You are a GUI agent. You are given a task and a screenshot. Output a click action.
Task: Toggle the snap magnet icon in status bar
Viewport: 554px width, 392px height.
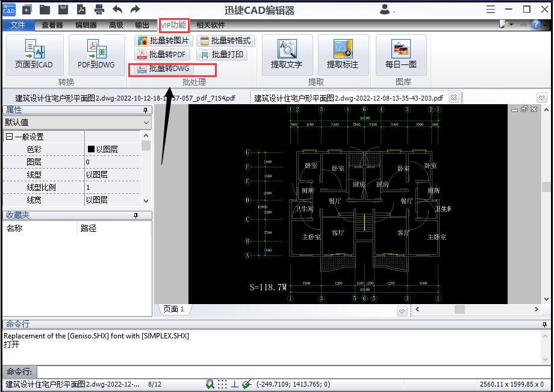(x=210, y=384)
